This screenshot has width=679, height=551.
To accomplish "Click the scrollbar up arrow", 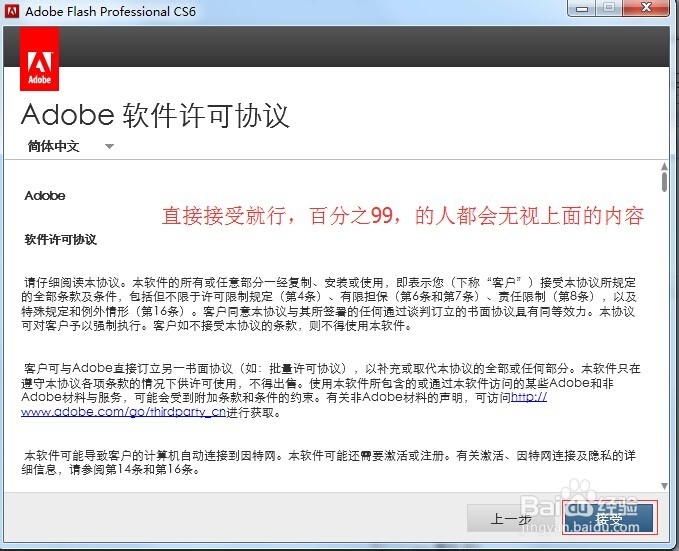I will coord(664,166).
